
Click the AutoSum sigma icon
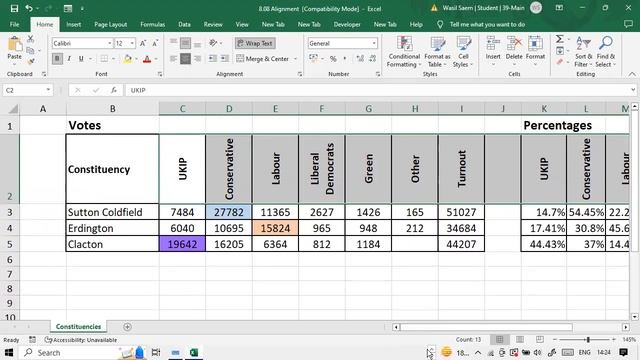(559, 39)
